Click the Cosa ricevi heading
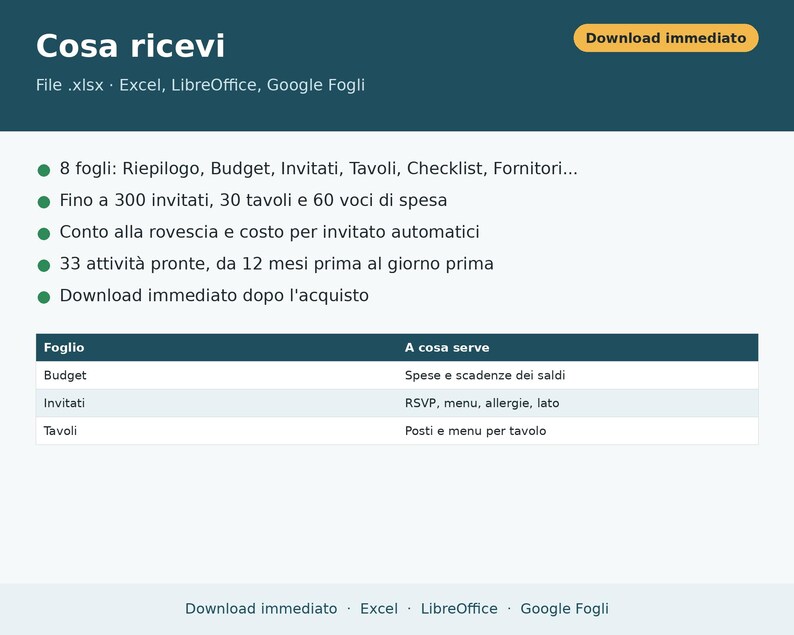This screenshot has height=635, width=794. [x=130, y=46]
